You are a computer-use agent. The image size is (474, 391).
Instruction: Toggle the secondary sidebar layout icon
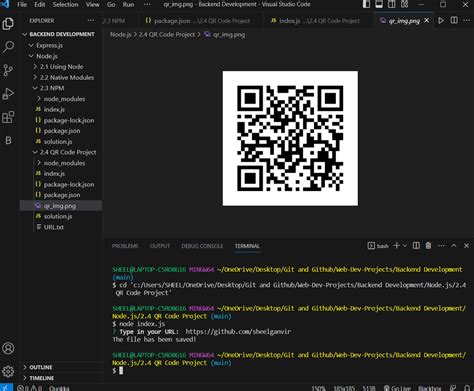pos(392,4)
